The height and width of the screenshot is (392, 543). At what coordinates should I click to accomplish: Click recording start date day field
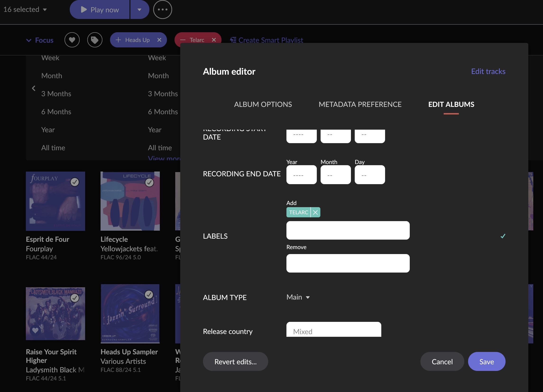click(370, 136)
